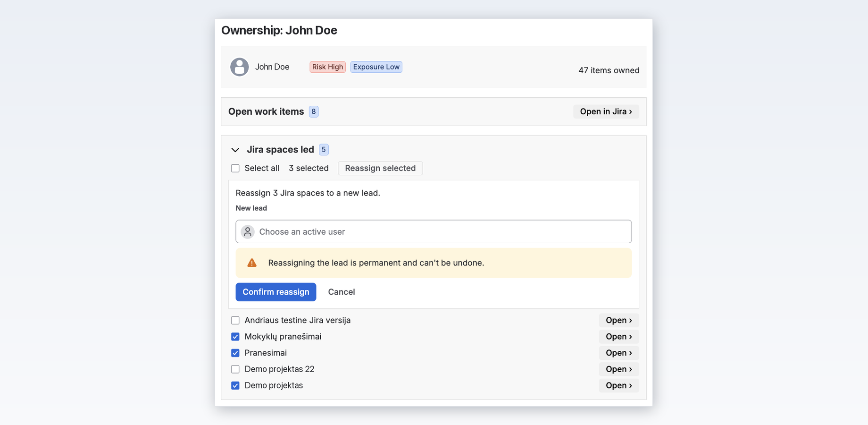This screenshot has height=425, width=868.
Task: Click the permanent reassign warning text
Action: point(376,263)
